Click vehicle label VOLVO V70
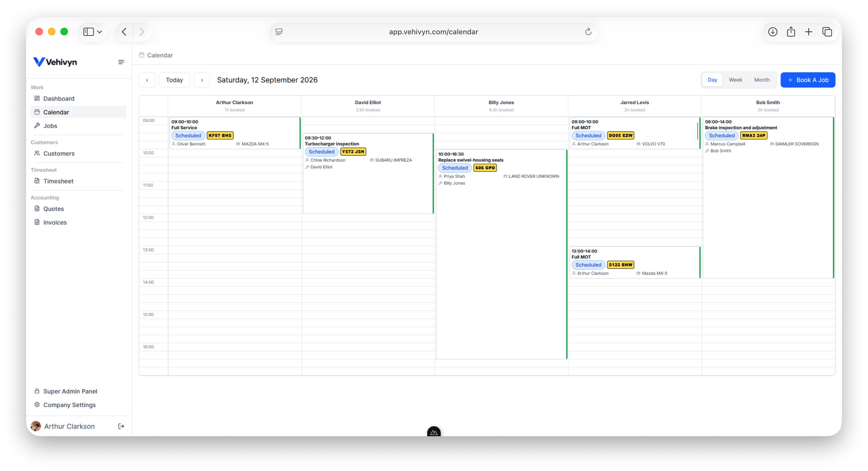The image size is (868, 471). pos(653,144)
